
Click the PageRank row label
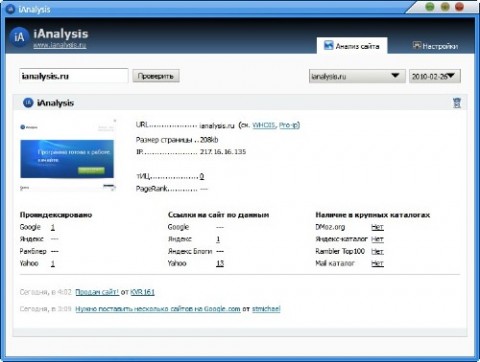(x=152, y=189)
